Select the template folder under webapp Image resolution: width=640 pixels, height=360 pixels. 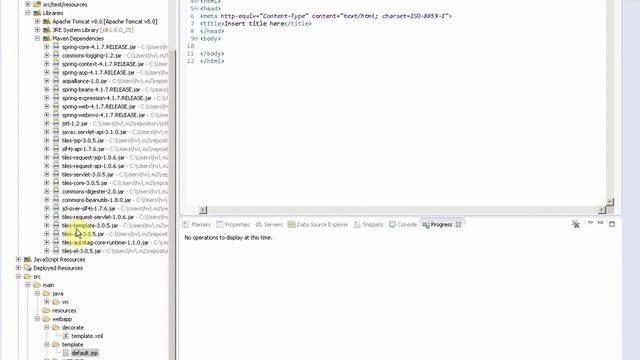(72, 344)
